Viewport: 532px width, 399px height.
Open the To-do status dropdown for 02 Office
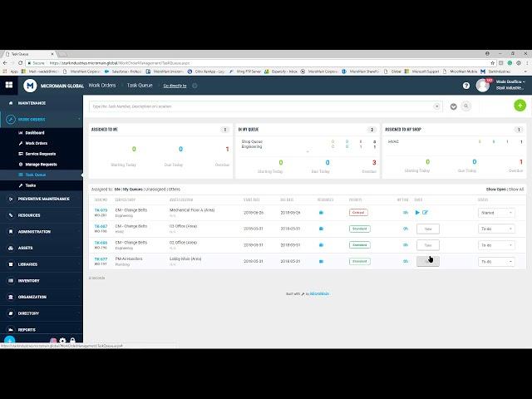click(496, 245)
